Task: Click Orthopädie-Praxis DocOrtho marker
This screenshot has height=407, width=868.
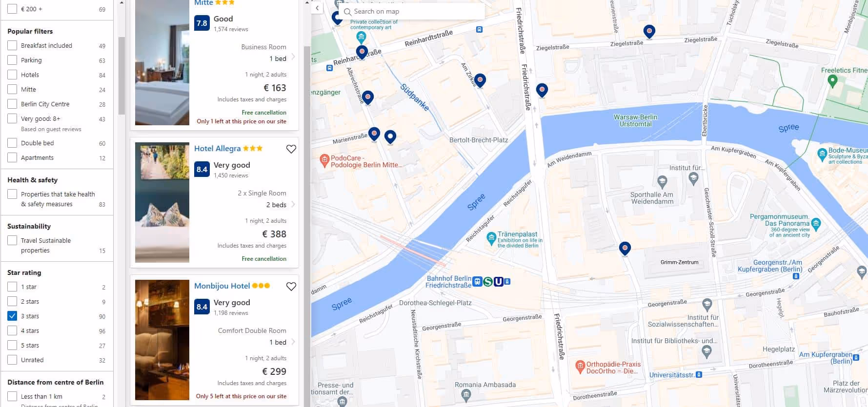Action: tap(580, 367)
